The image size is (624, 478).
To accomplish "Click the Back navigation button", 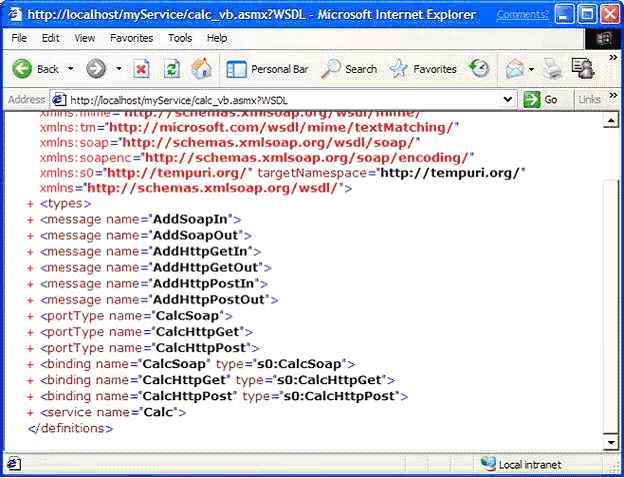I will pos(36,69).
